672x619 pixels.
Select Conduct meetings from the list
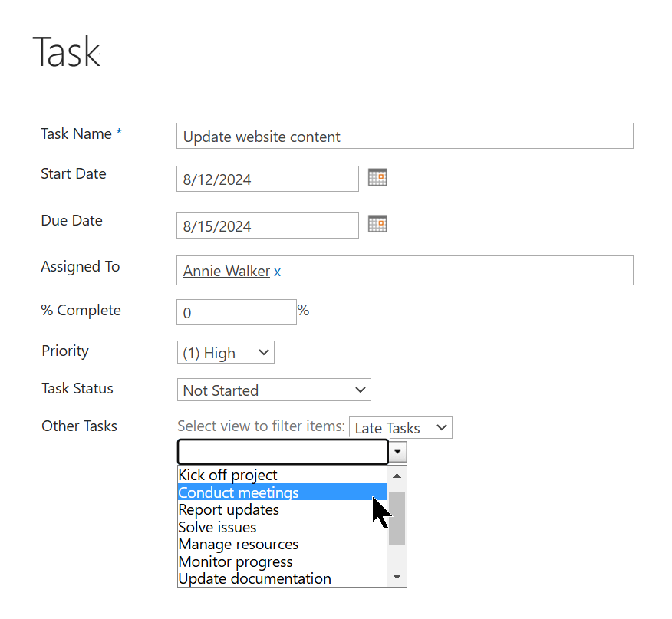tap(282, 492)
